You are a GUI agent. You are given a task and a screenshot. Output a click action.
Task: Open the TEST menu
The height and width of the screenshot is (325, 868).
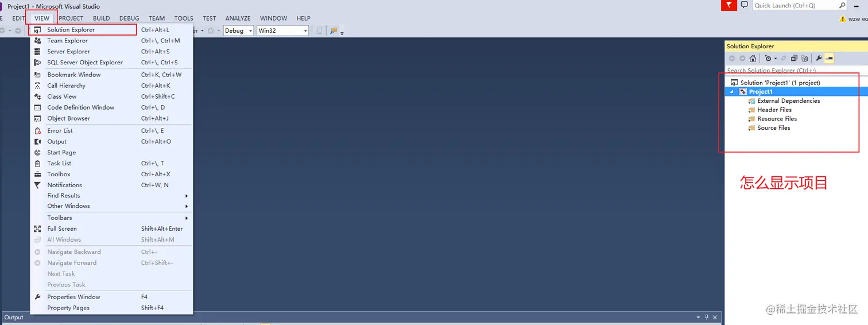(x=209, y=18)
